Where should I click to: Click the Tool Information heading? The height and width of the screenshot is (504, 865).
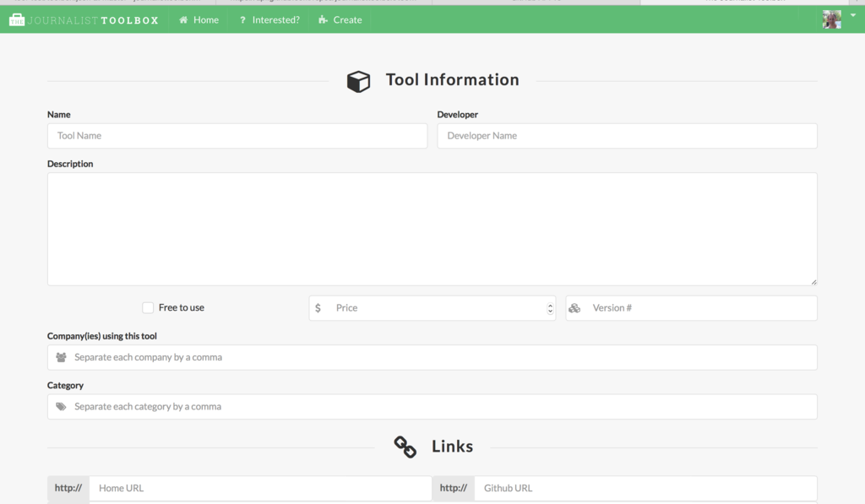pos(453,80)
